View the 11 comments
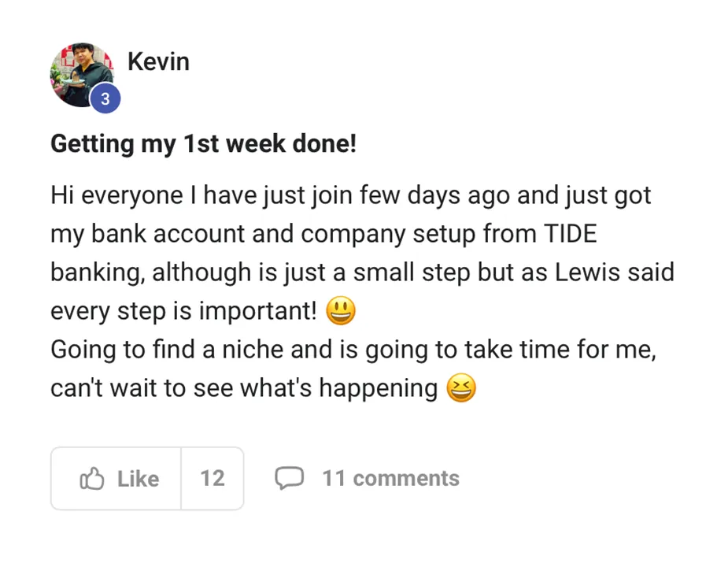This screenshot has width=728, height=567. coord(390,478)
